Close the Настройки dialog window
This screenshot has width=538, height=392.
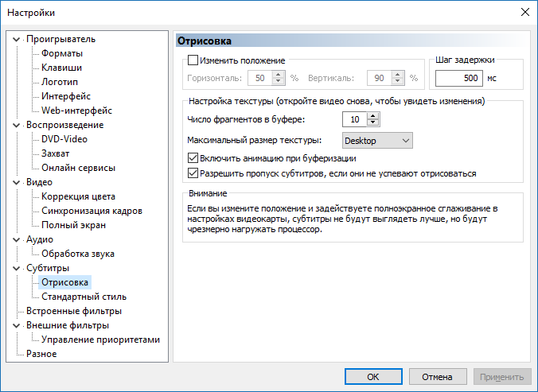coord(525,13)
